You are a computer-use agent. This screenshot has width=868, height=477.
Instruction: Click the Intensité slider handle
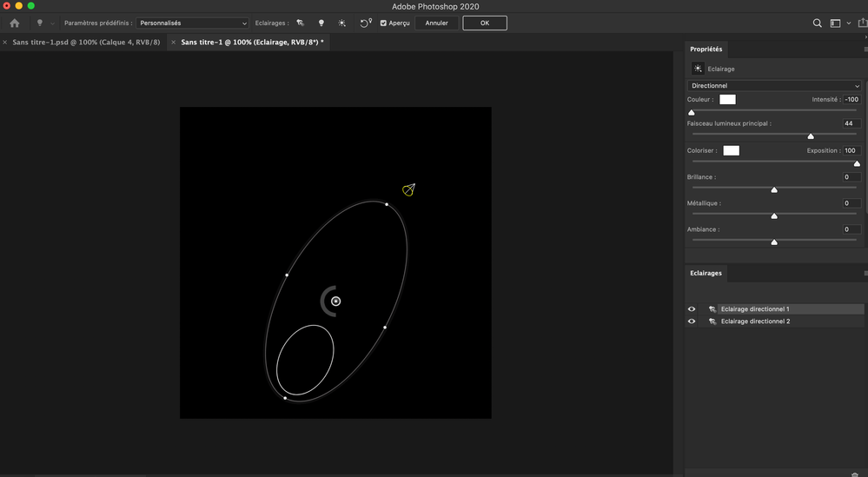coord(692,112)
